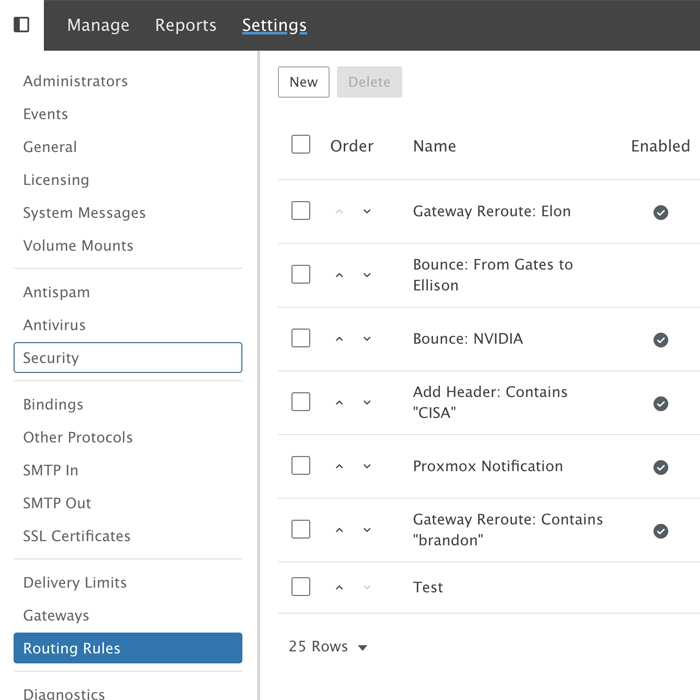Click the Delete button
The width and height of the screenshot is (700, 700).
tap(369, 82)
